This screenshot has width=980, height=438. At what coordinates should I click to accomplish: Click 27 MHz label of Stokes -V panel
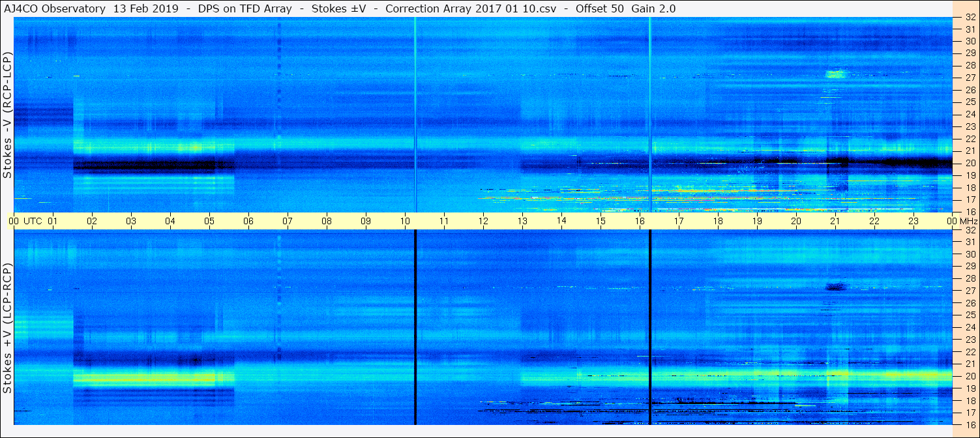click(x=970, y=78)
